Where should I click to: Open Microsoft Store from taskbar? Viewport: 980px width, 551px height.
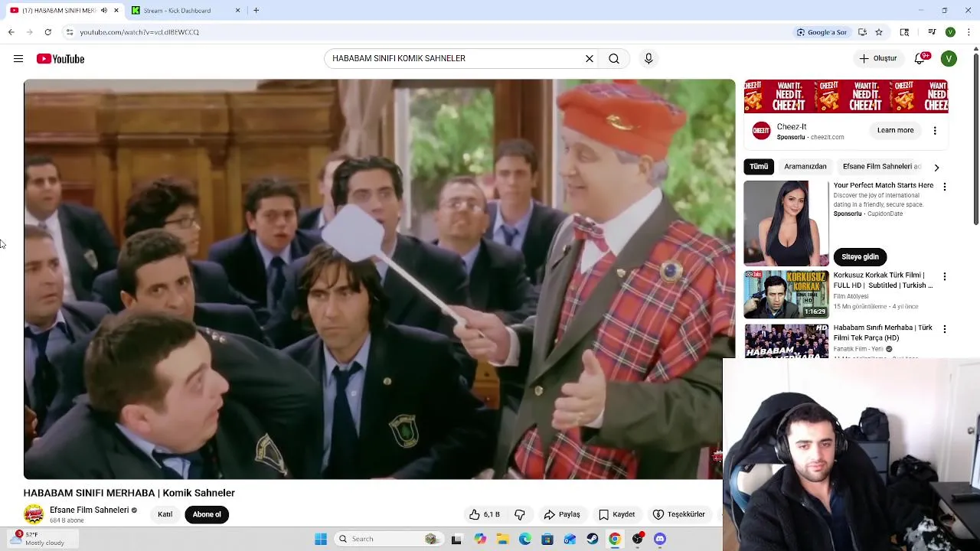click(x=547, y=539)
